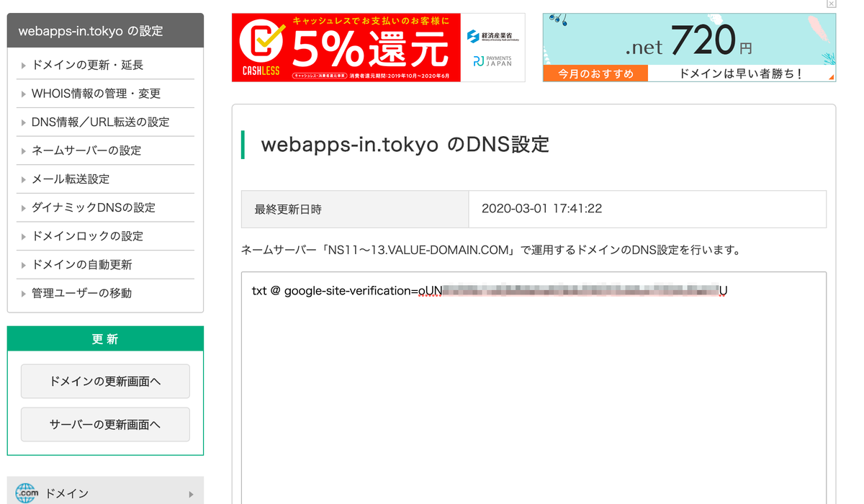Click ドメインは早い者勝ち！ banner text
Viewport: 864px width, 504px height.
click(741, 73)
